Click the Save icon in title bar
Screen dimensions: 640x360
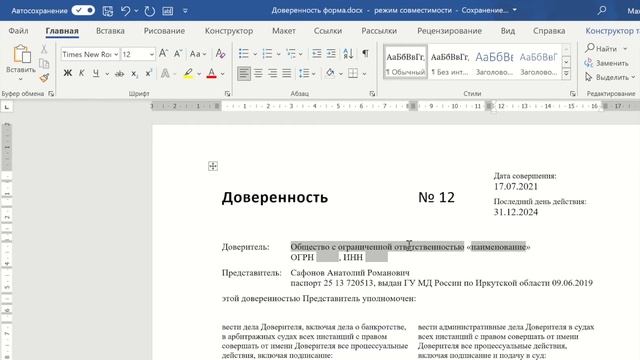pyautogui.click(x=108, y=11)
